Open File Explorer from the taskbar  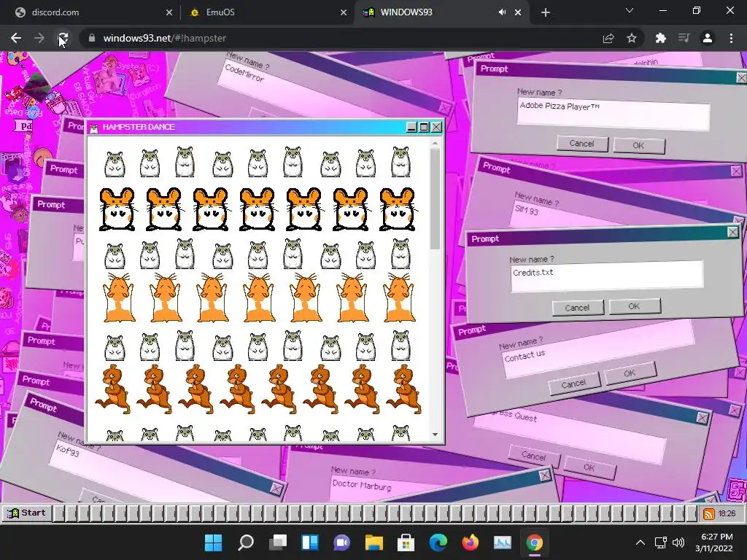[374, 542]
